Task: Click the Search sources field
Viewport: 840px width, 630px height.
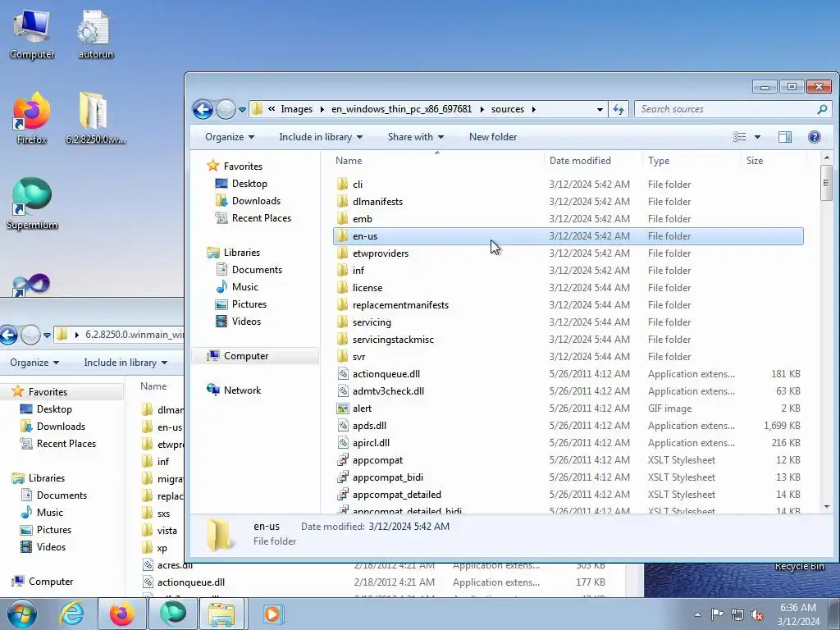Action: (726, 109)
